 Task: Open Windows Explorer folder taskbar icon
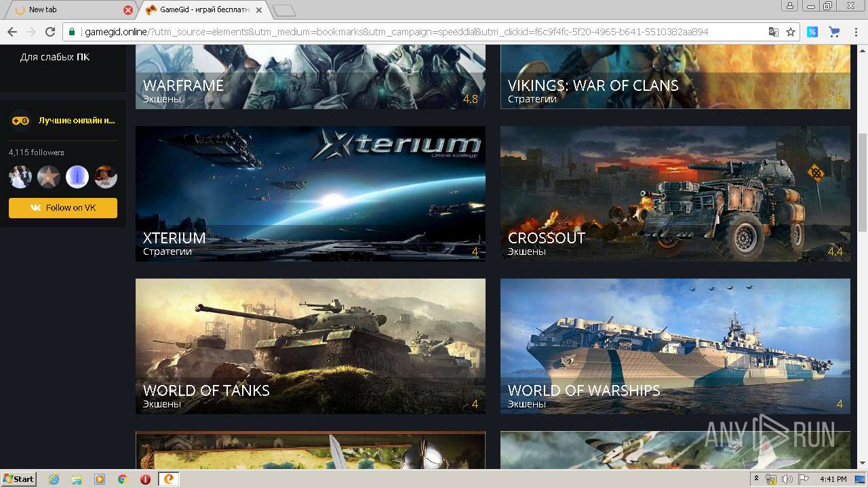coord(77,479)
